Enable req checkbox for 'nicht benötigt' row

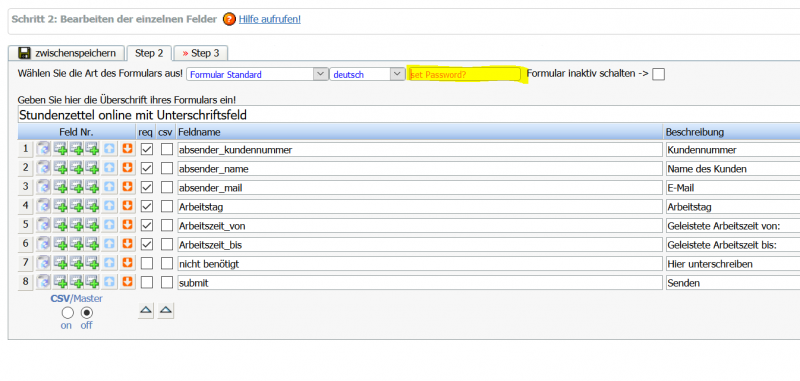(x=147, y=264)
